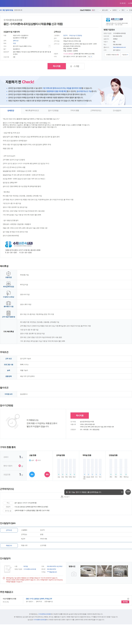Click the pink 0% gender circle
Screen dimensions: 132x644
tap(47, 474)
